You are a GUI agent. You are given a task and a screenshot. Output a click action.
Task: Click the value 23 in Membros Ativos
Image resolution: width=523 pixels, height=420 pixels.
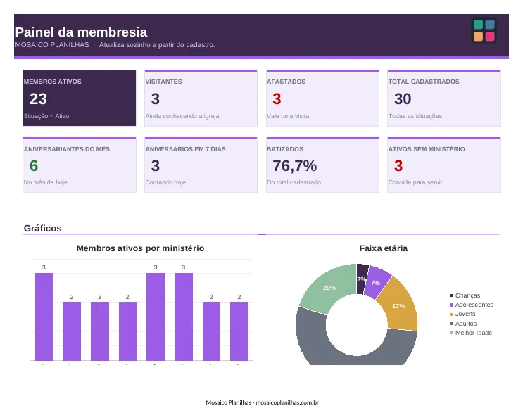coord(38,99)
